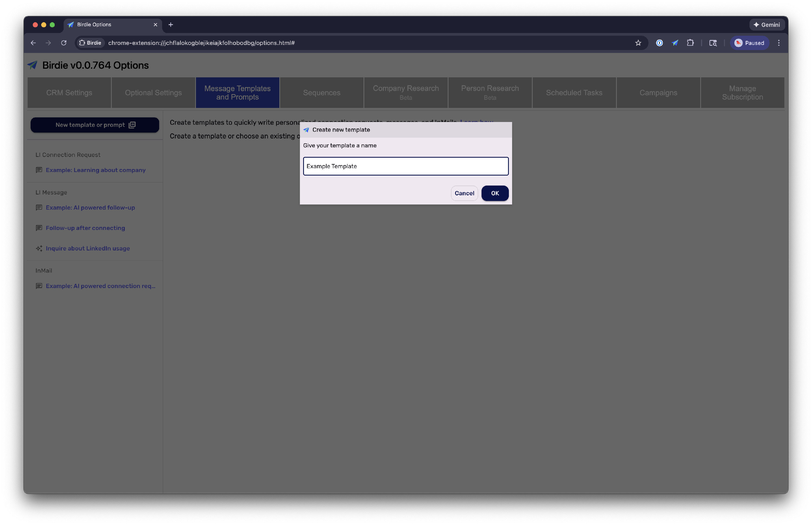Open the Campaigns tab
The width and height of the screenshot is (812, 525).
[658, 93]
